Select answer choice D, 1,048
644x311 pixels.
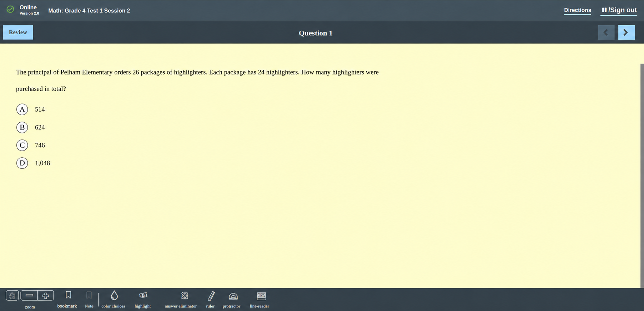click(x=22, y=163)
